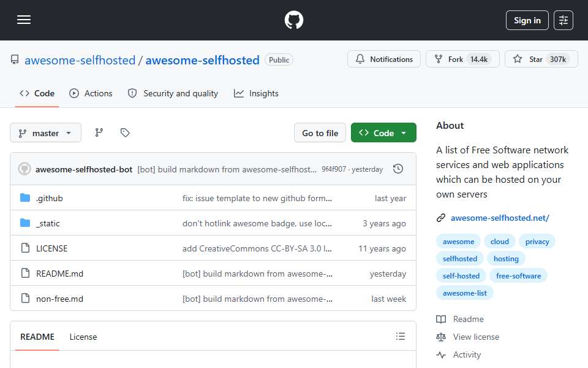Click the 'privacy' topic tag

click(x=537, y=242)
